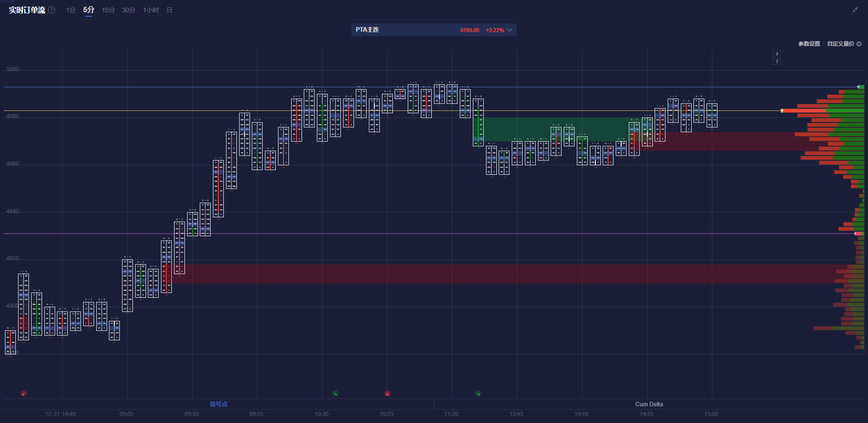Screen dimensions: 868x423
Task: Click the right-chevron expand button
Action: 777,54
